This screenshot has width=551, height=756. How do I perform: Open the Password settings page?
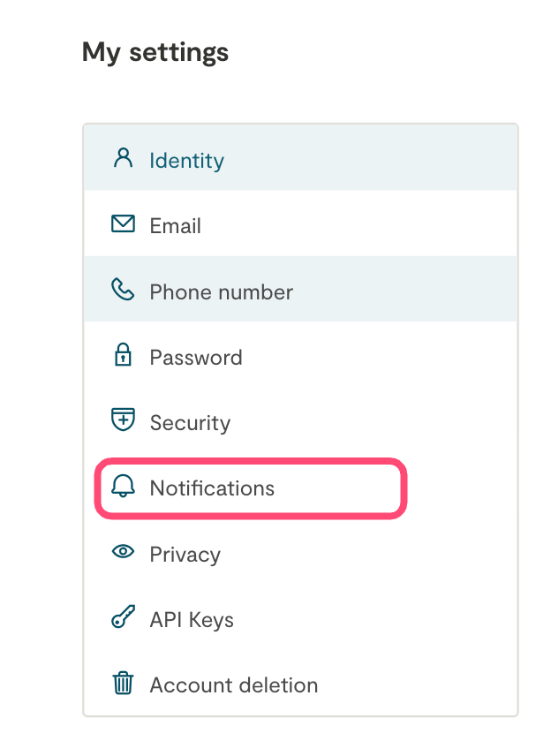196,358
